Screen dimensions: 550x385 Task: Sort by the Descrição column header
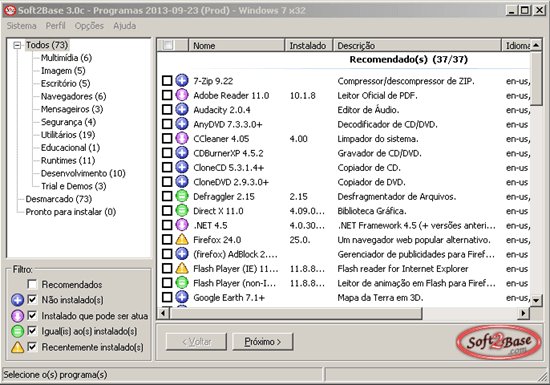pyautogui.click(x=417, y=46)
